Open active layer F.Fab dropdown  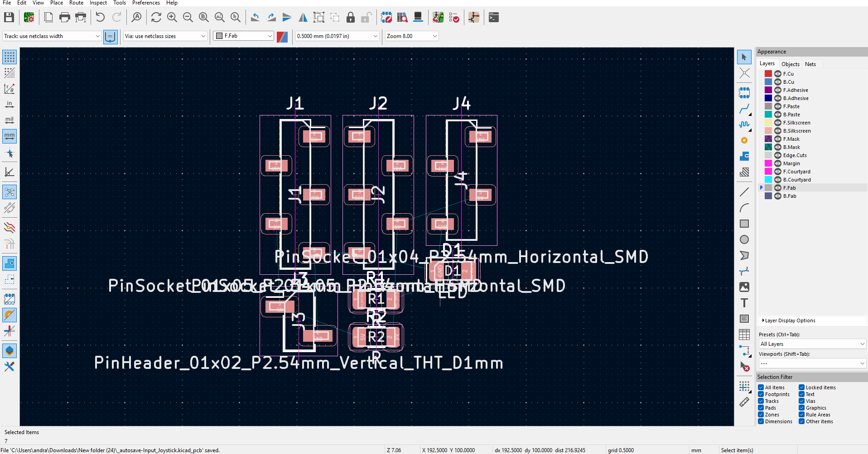[244, 36]
